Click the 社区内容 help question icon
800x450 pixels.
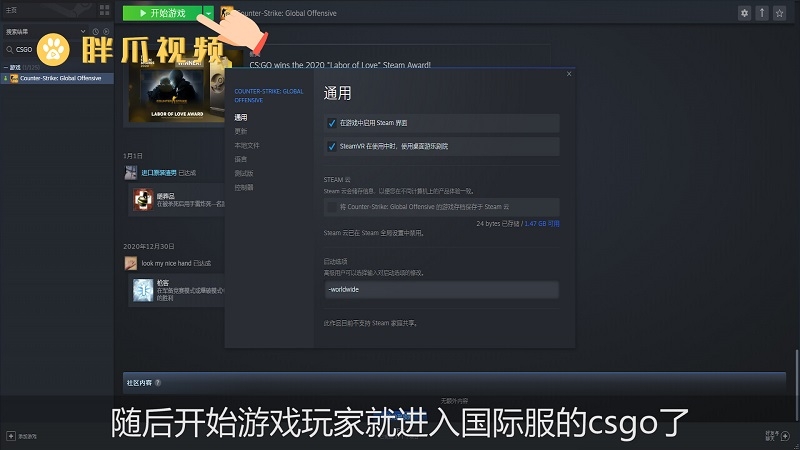[158, 383]
